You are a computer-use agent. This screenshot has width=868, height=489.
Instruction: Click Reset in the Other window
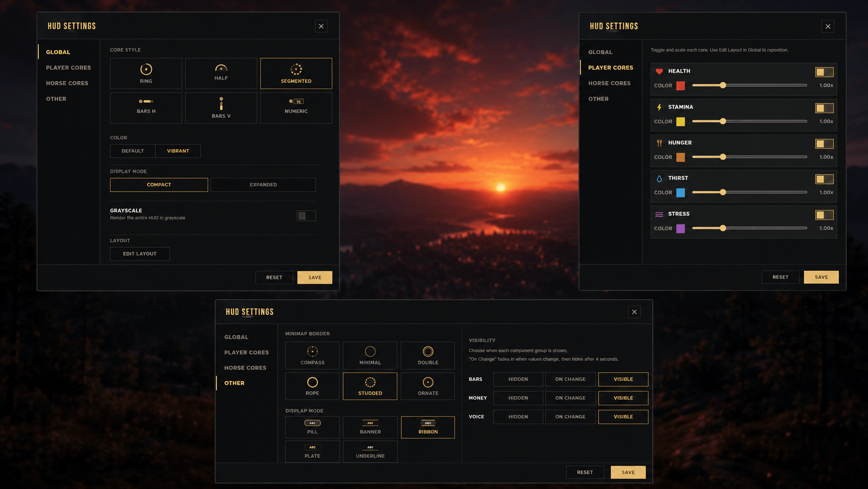point(585,472)
